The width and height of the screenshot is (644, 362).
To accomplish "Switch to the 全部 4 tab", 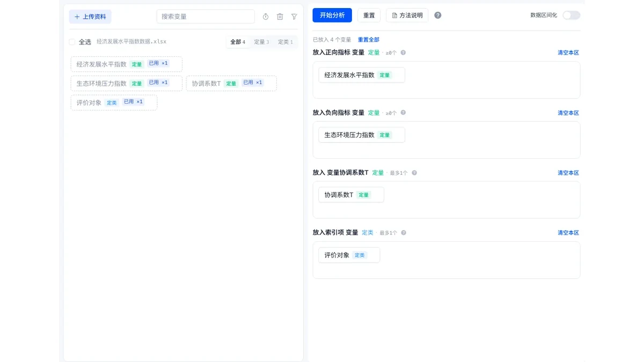I will pos(238,42).
